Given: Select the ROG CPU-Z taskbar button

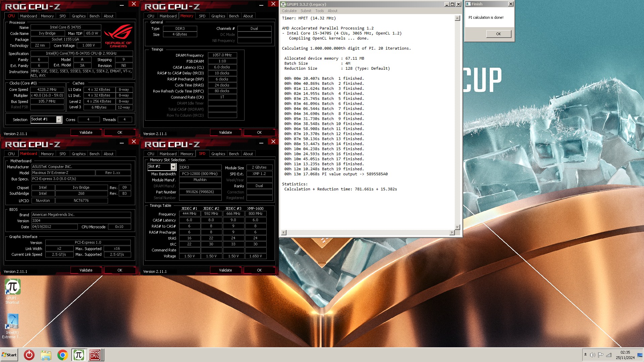Looking at the screenshot, I should [95, 355].
